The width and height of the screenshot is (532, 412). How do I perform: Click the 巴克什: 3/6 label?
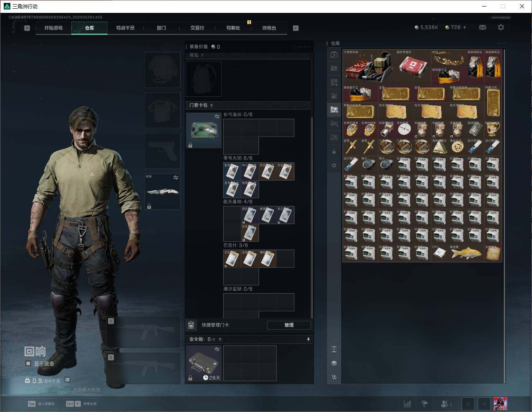pos(235,245)
